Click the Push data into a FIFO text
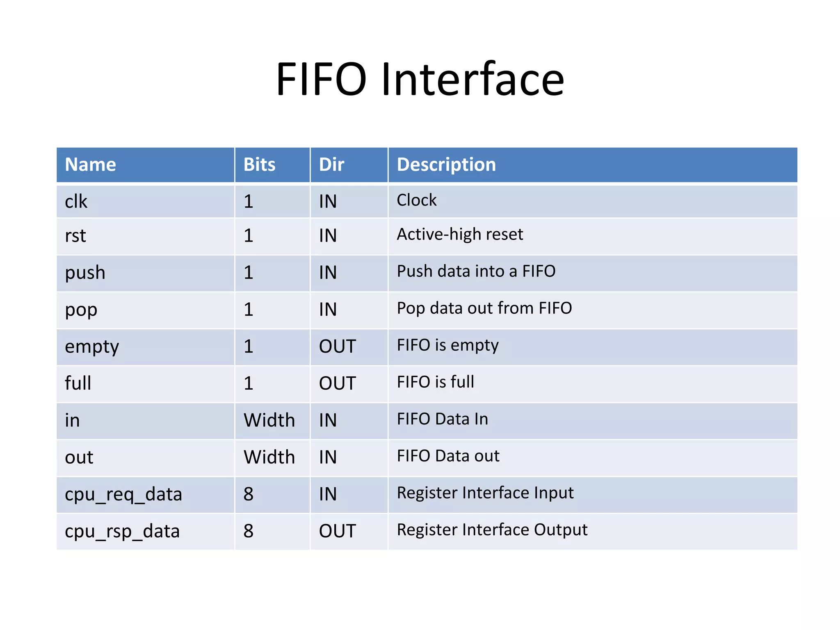The width and height of the screenshot is (840, 630). [476, 271]
